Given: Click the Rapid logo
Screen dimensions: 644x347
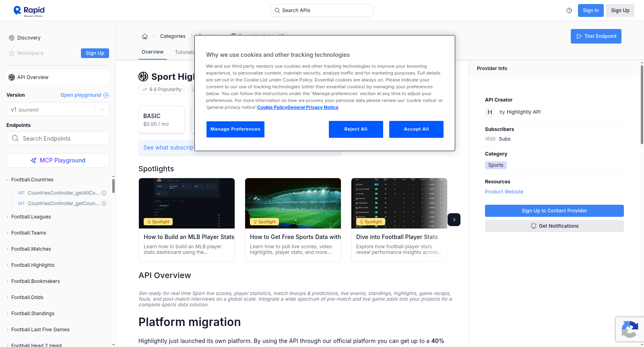Looking at the screenshot, I should 29,11.
